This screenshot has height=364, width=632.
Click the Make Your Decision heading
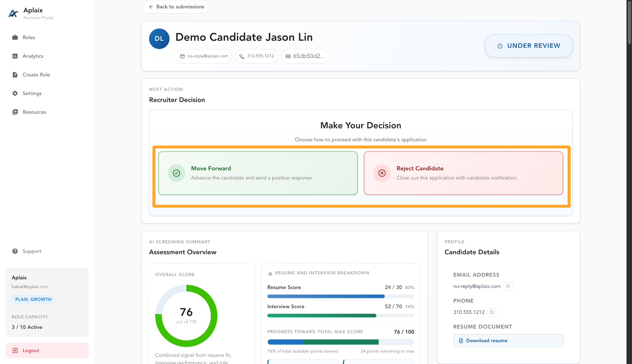point(361,126)
